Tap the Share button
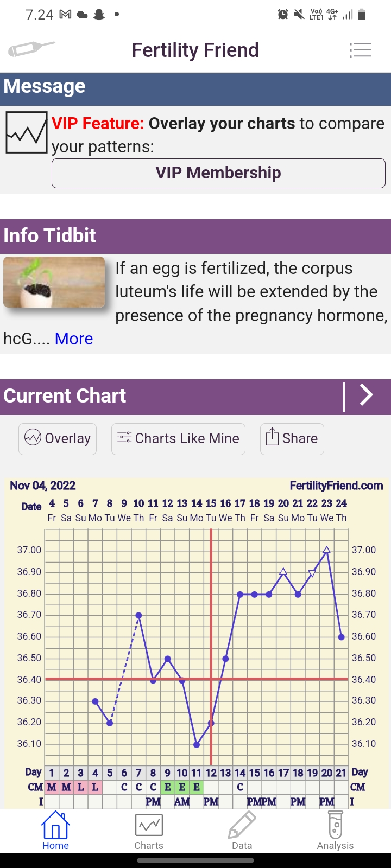Image resolution: width=391 pixels, height=868 pixels. 292,438
